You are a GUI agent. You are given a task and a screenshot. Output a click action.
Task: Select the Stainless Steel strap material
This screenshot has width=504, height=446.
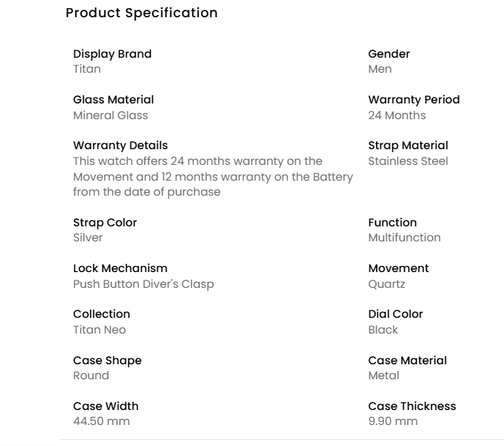click(408, 161)
